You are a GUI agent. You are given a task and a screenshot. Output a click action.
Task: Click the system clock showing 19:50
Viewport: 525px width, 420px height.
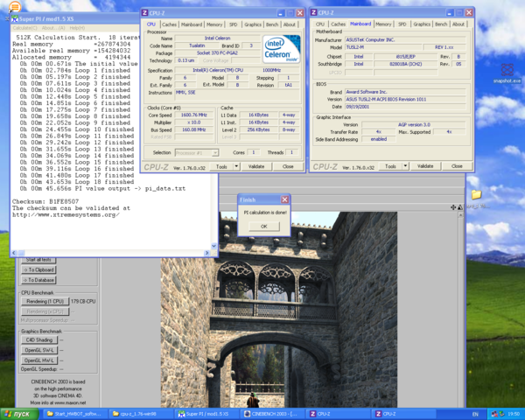pyautogui.click(x=514, y=414)
